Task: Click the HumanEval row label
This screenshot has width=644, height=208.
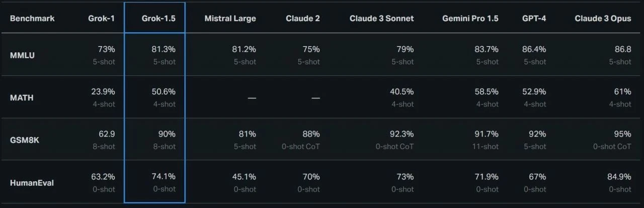Action: click(32, 183)
